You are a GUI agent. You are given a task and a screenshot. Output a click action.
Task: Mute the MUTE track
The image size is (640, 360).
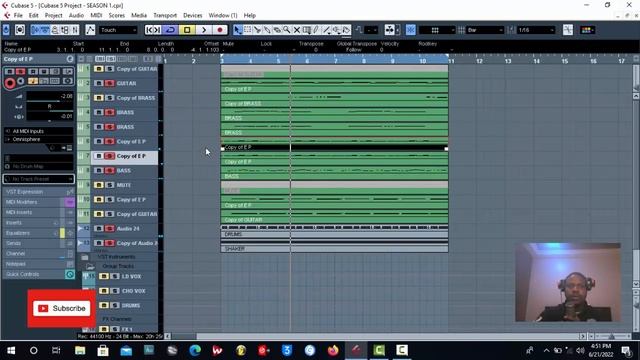pyautogui.click(x=99, y=185)
